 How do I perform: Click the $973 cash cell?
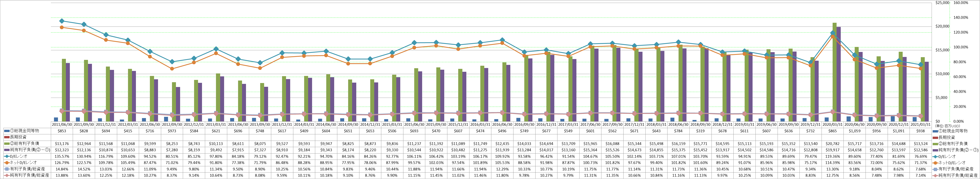172,131
